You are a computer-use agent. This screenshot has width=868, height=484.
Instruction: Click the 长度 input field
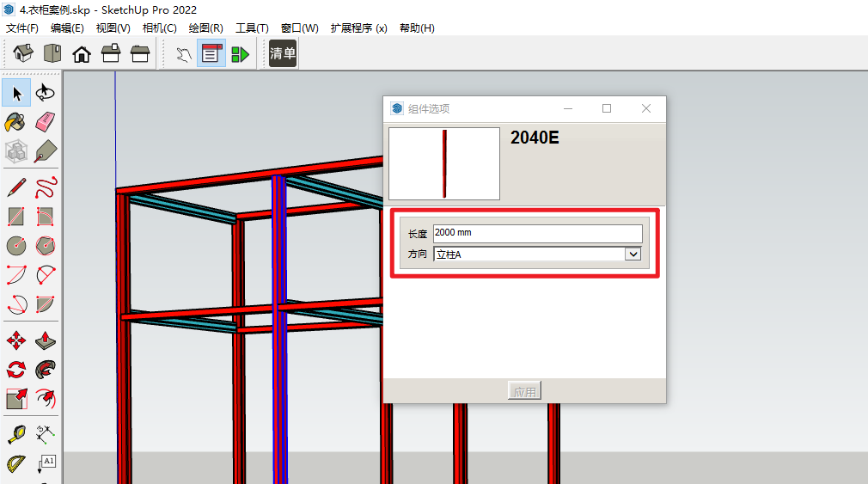(x=537, y=233)
